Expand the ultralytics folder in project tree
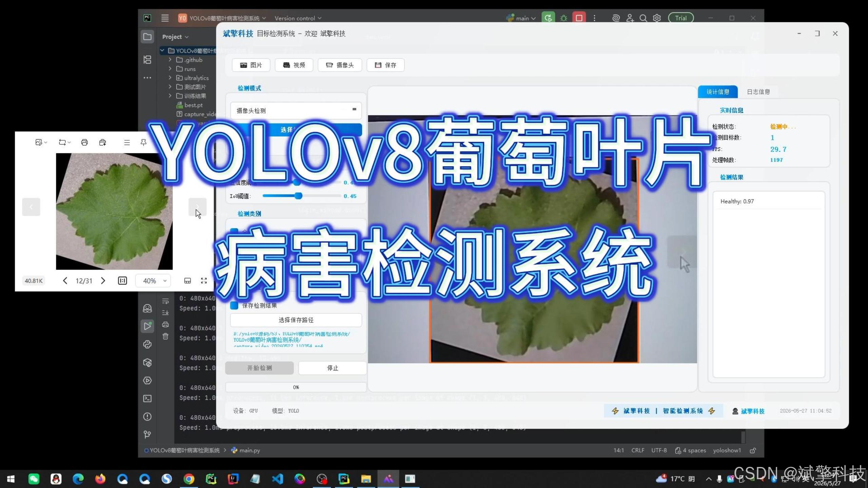Image resolution: width=868 pixels, height=488 pixels. [170, 78]
